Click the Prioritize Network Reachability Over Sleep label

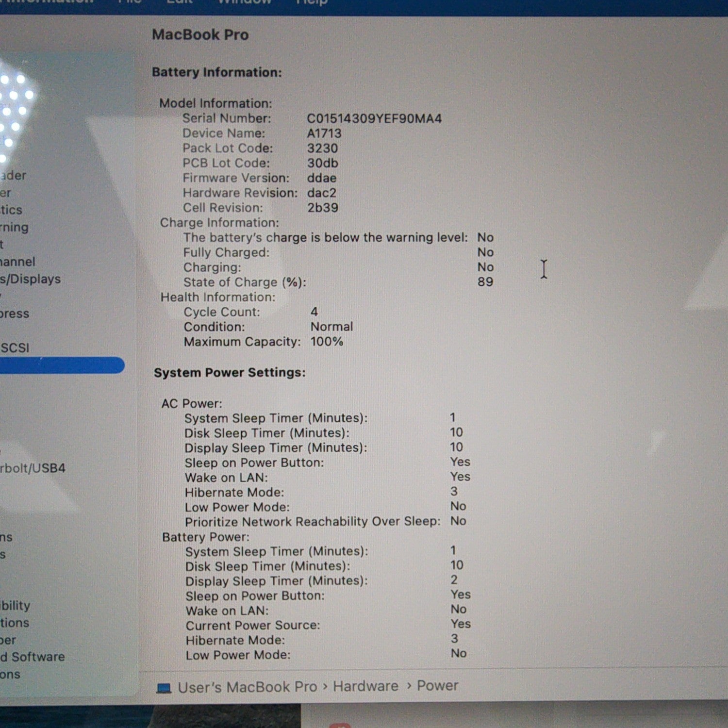click(x=313, y=522)
